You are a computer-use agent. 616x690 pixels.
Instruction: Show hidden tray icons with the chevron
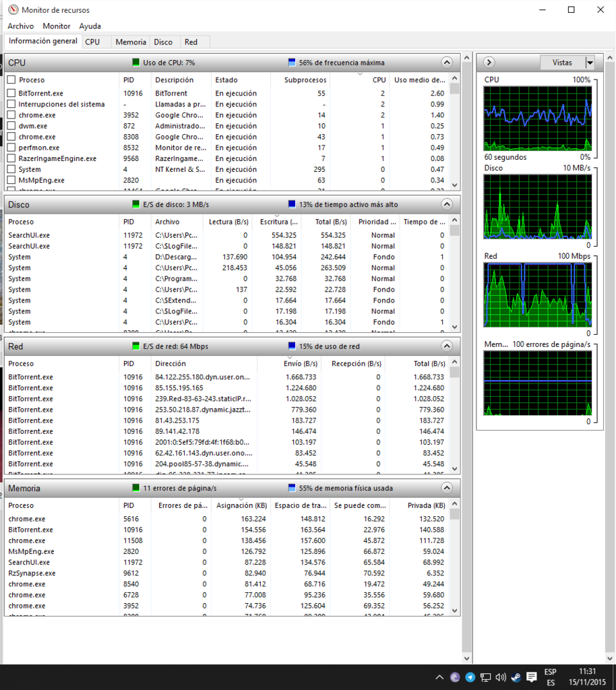[x=439, y=677]
